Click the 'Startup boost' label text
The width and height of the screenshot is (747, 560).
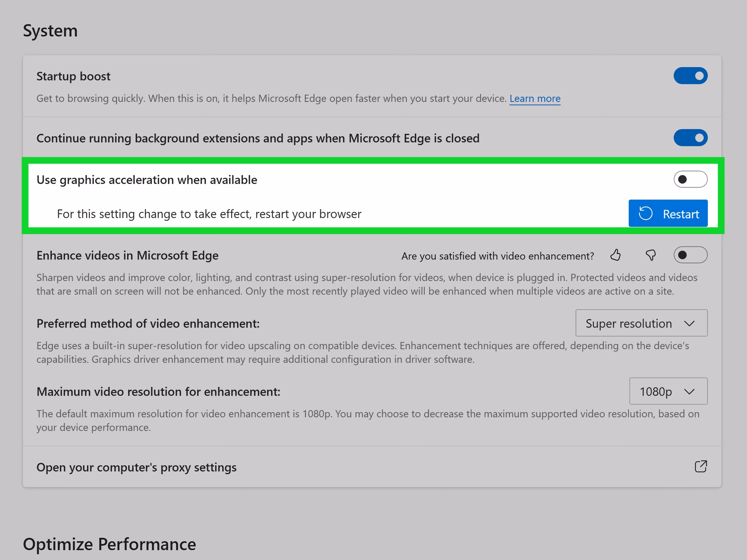pos(74,76)
